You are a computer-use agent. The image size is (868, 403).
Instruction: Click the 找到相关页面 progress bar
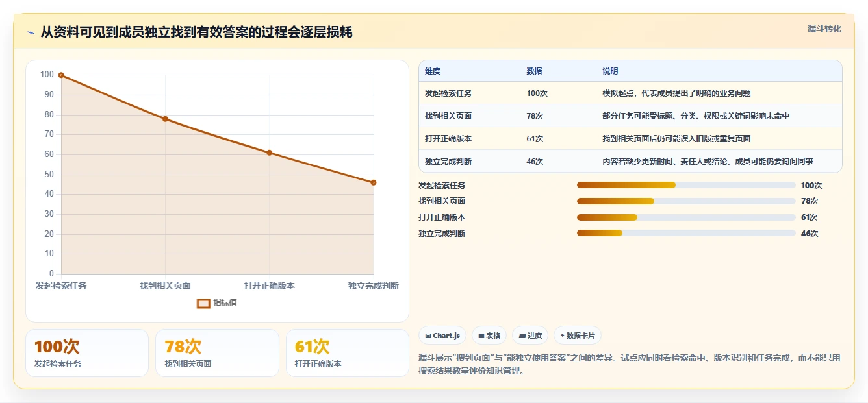pyautogui.click(x=686, y=201)
